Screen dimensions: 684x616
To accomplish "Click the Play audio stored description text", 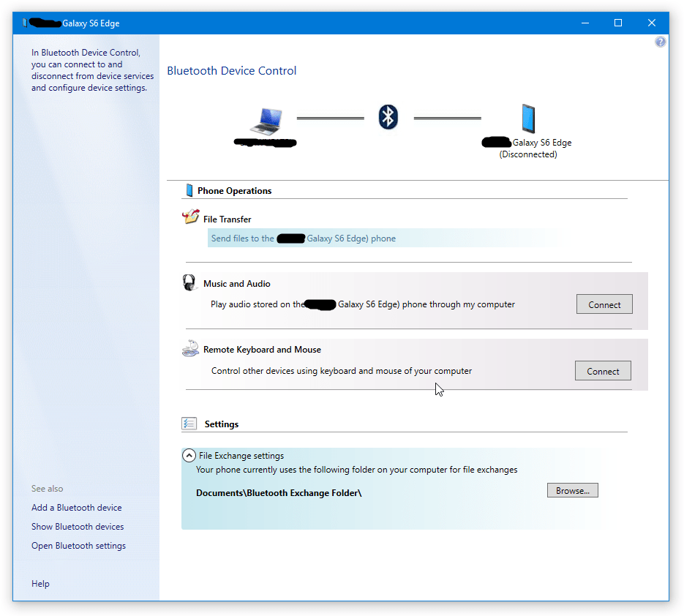I will (x=363, y=304).
